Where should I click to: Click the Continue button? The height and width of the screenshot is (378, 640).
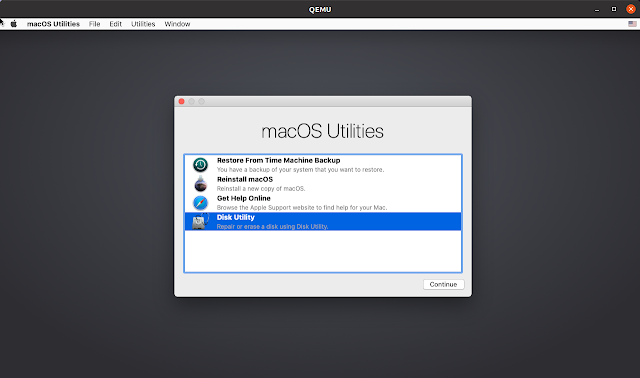coord(443,285)
